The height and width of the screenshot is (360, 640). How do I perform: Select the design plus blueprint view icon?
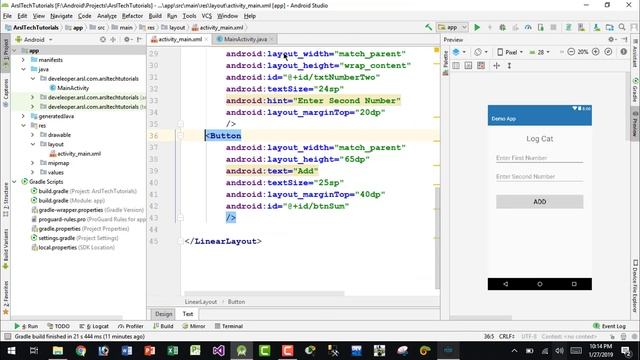[x=481, y=65]
